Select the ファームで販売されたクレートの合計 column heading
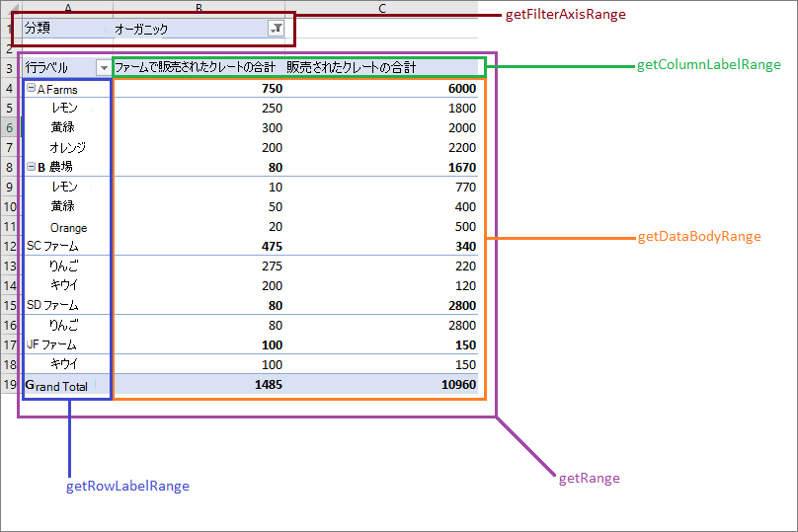This screenshot has width=798, height=532. 195,68
